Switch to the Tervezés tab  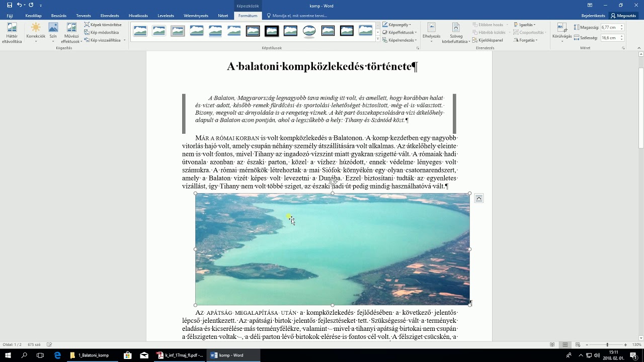tap(84, 16)
